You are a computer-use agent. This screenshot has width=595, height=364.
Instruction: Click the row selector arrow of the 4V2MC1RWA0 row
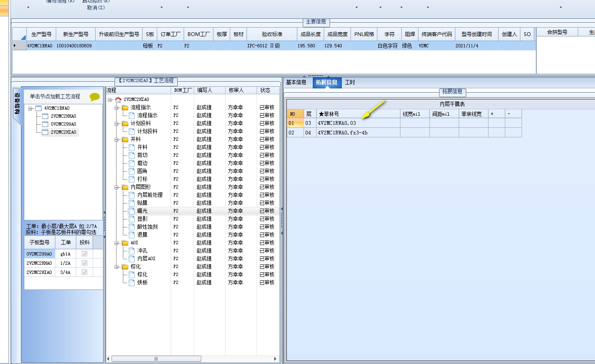pos(19,46)
